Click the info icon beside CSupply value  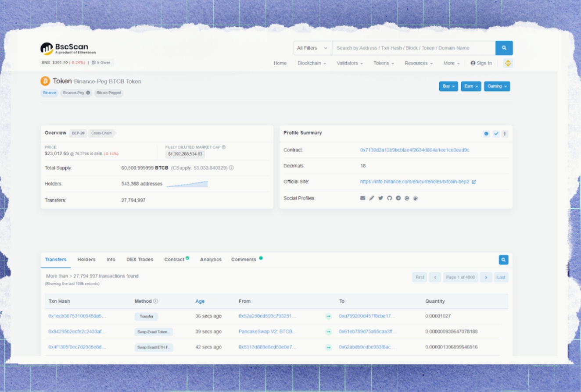click(231, 167)
